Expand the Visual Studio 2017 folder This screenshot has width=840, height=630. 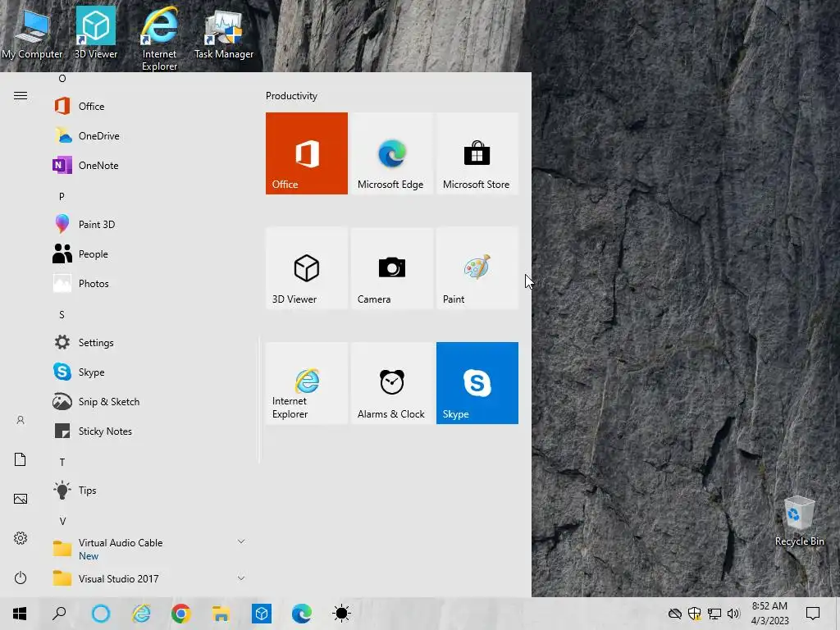[x=149, y=578]
